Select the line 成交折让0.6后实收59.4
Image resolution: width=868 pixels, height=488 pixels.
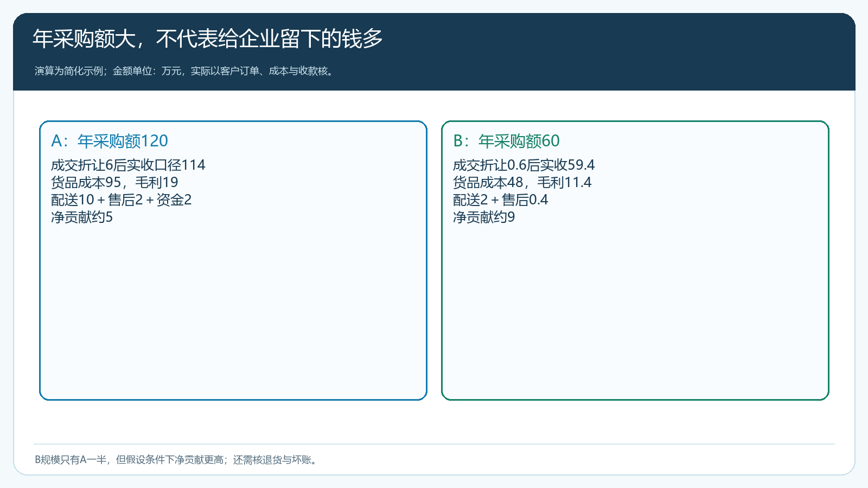[524, 165]
